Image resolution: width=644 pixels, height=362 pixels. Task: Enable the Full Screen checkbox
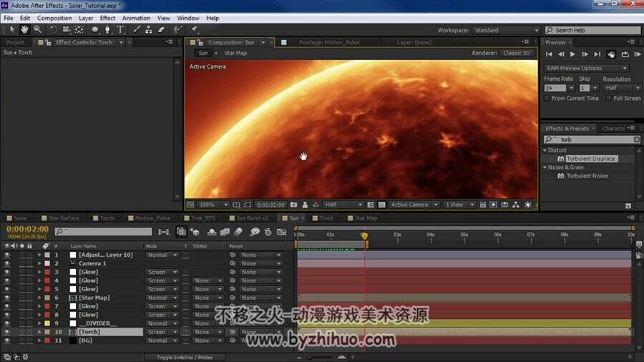click(x=609, y=99)
